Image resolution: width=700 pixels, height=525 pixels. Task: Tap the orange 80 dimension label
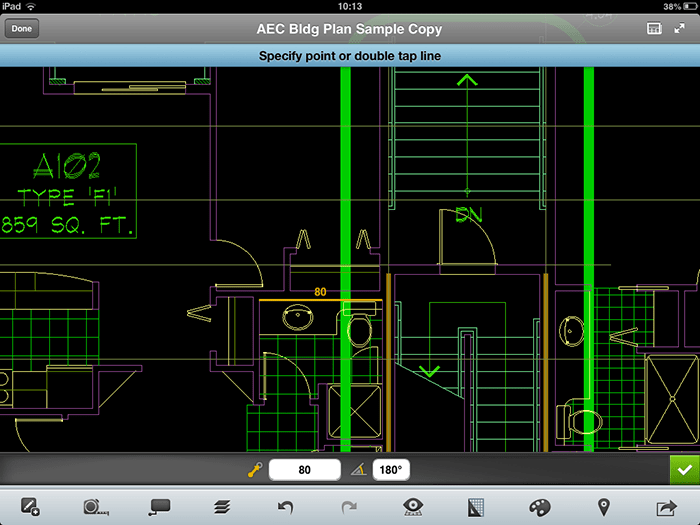point(320,292)
